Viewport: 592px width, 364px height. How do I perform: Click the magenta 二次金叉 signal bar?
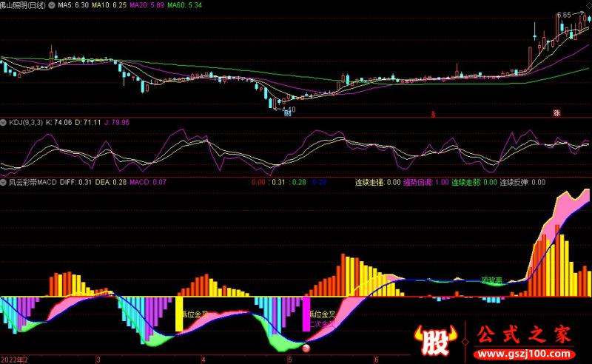point(306,314)
